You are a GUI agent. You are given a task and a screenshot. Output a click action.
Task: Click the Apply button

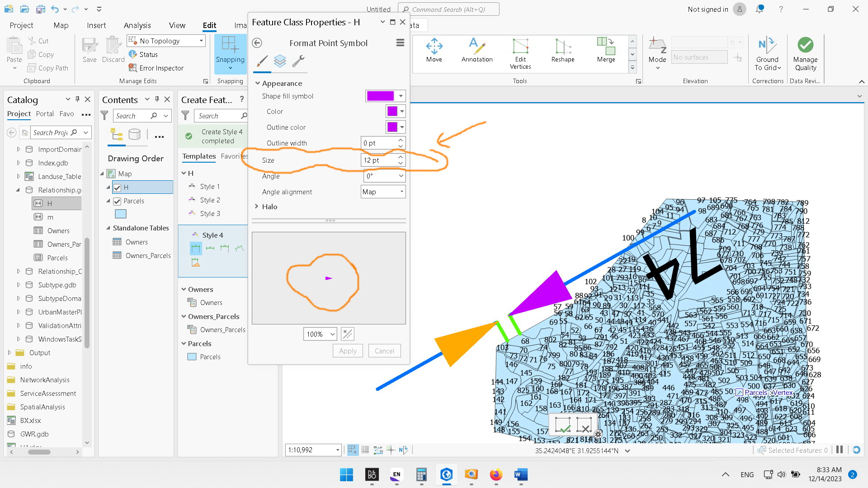pos(347,351)
